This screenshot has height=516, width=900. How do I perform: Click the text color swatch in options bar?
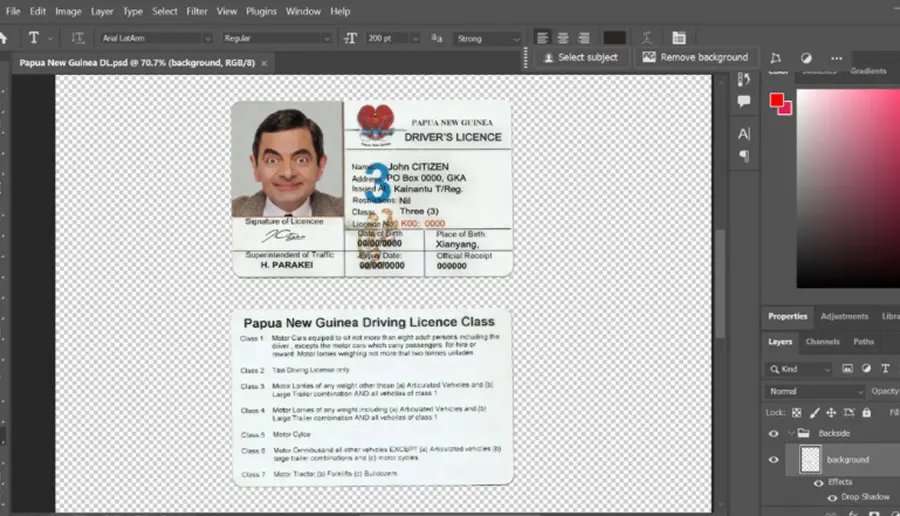coord(614,38)
